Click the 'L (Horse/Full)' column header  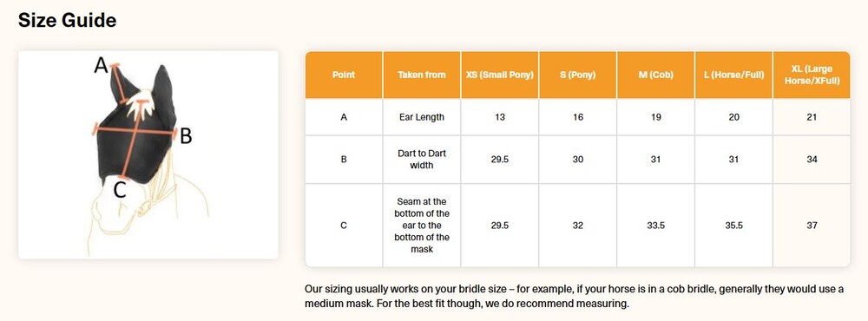coord(734,75)
